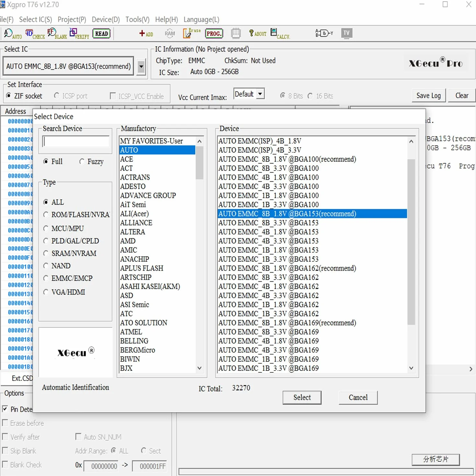Open the Vcc Current Imax dropdown
Image resolution: width=476 pixels, height=476 pixels.
click(x=260, y=94)
